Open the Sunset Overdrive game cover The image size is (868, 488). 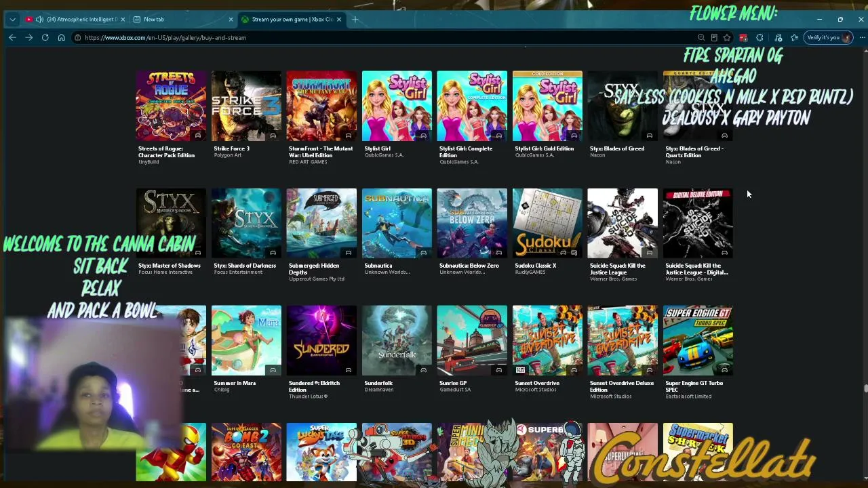tap(547, 341)
